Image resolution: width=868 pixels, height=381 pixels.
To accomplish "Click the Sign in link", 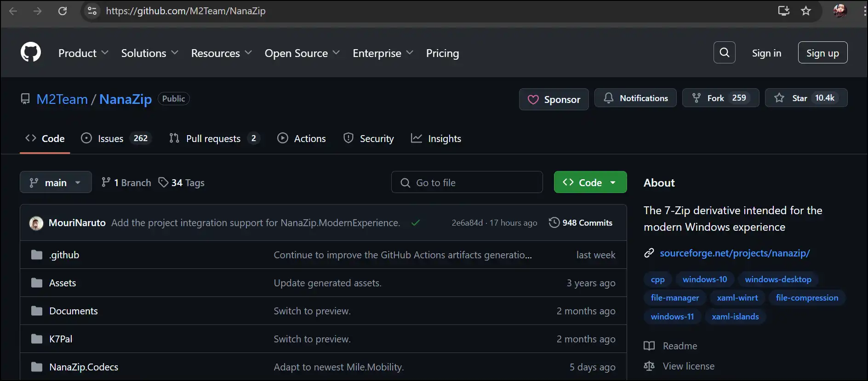I will click(766, 53).
